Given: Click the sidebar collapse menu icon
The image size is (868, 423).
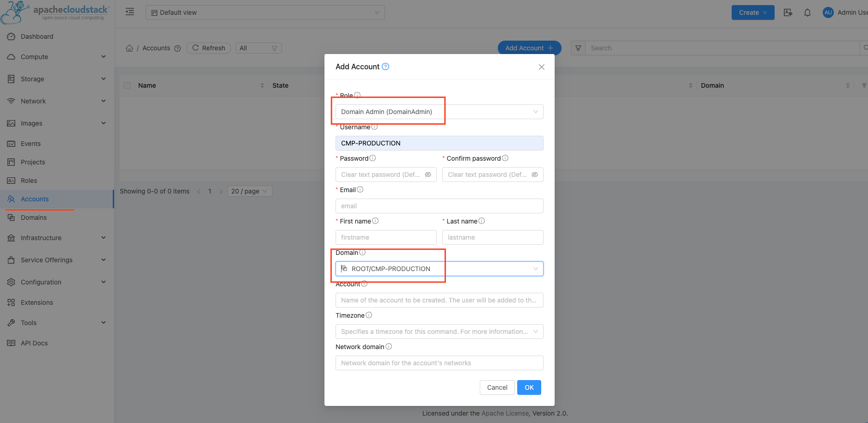Looking at the screenshot, I should coord(130,12).
